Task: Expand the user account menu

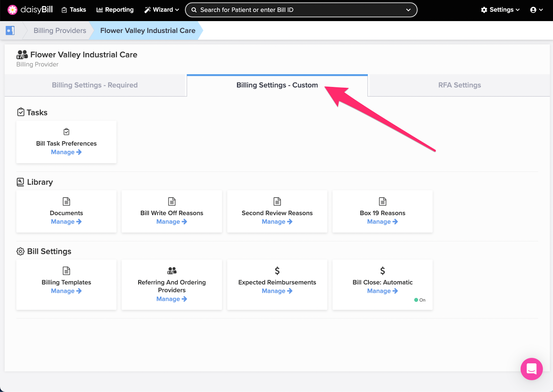Action: point(536,10)
